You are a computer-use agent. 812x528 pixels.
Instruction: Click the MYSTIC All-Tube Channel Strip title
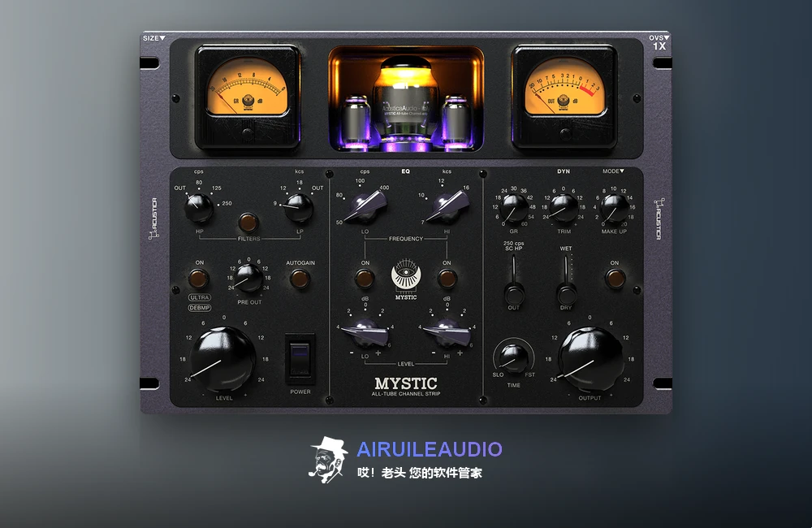[x=406, y=387]
